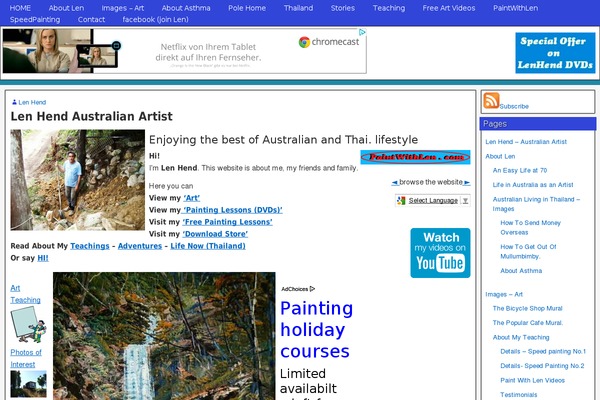This screenshot has height=400, width=600.
Task: Click the Painting holiday courses ad headline
Action: click(316, 329)
